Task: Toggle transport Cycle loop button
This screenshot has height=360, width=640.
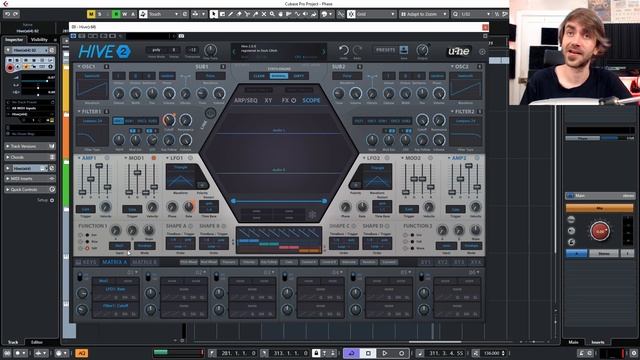Action: [351, 353]
